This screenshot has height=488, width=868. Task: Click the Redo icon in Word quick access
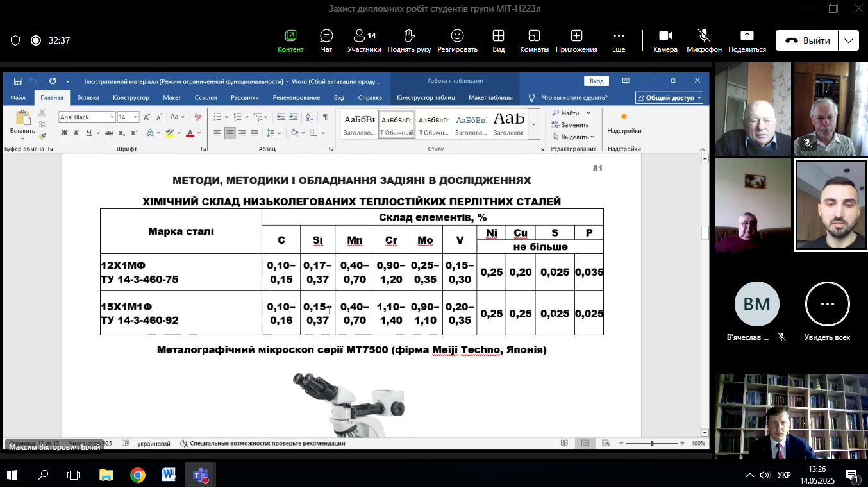tap(52, 81)
